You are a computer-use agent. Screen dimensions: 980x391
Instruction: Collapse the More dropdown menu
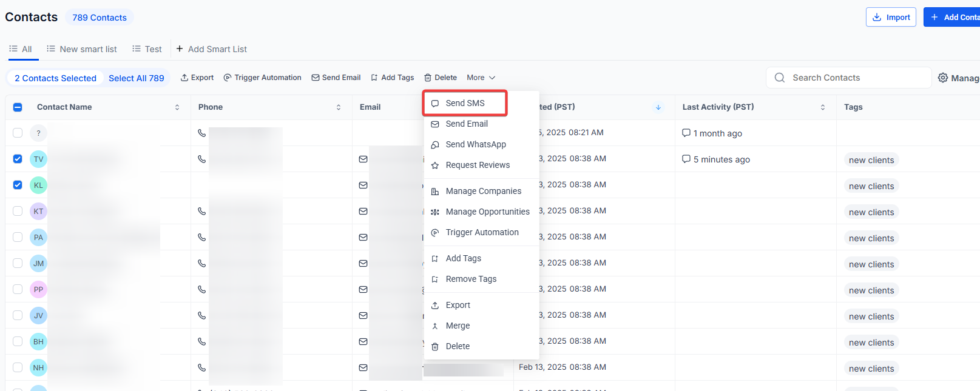[x=481, y=78]
